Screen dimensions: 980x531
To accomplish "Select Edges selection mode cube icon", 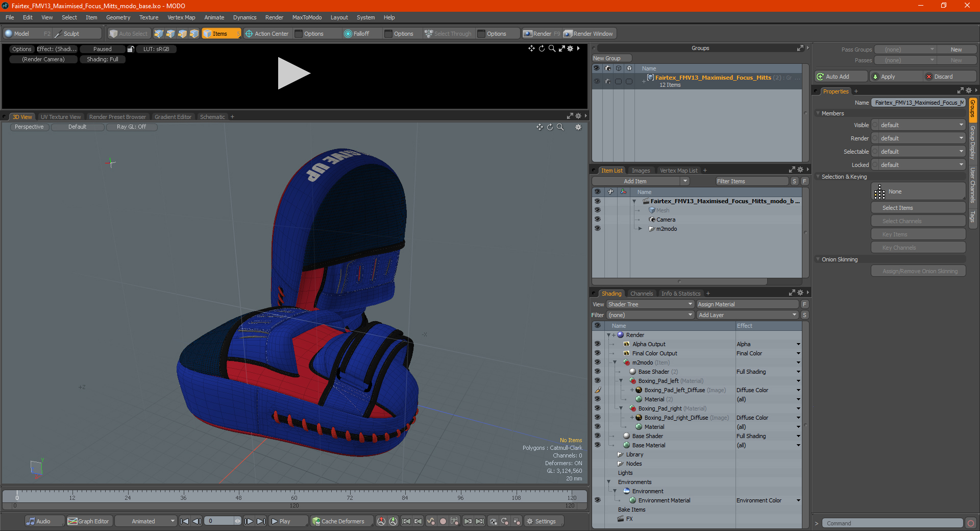I will (x=170, y=34).
